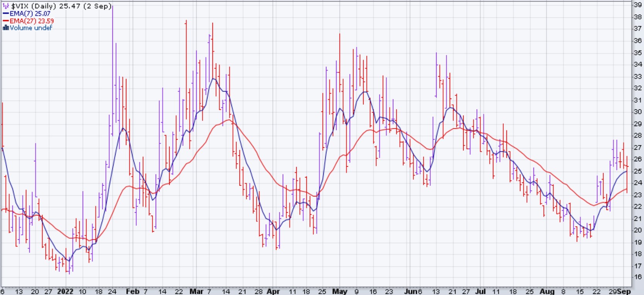This screenshot has width=644, height=295.
Task: Click the purple price bars icon beside $VIX
Action: [6, 6]
